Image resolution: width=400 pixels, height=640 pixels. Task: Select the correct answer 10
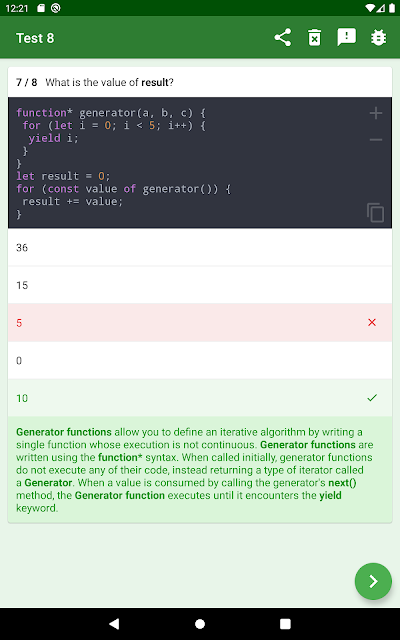(x=200, y=398)
